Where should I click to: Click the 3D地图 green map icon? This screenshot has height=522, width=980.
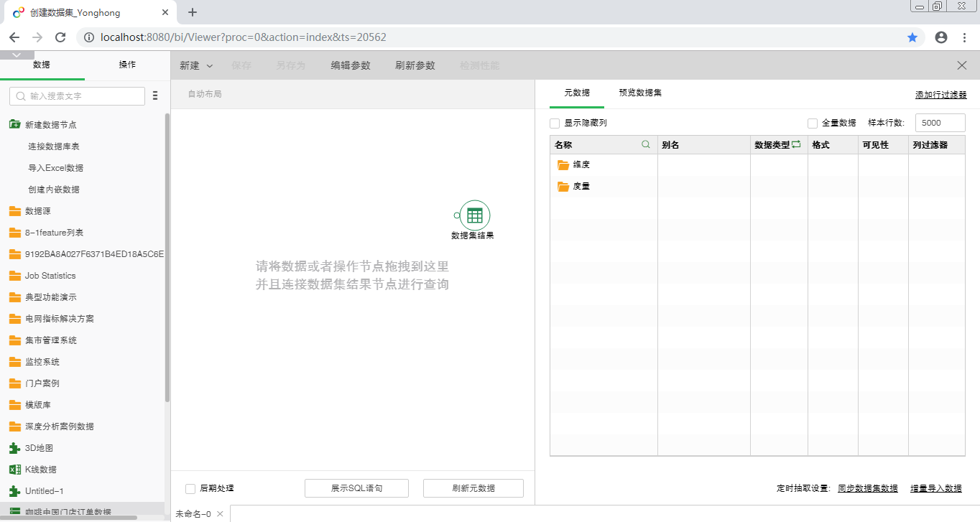(x=16, y=447)
